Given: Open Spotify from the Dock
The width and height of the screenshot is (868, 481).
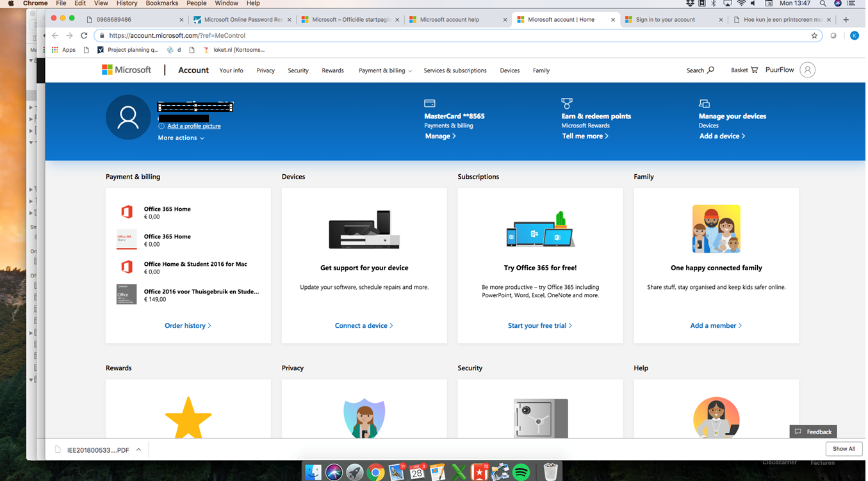Looking at the screenshot, I should tap(521, 473).
